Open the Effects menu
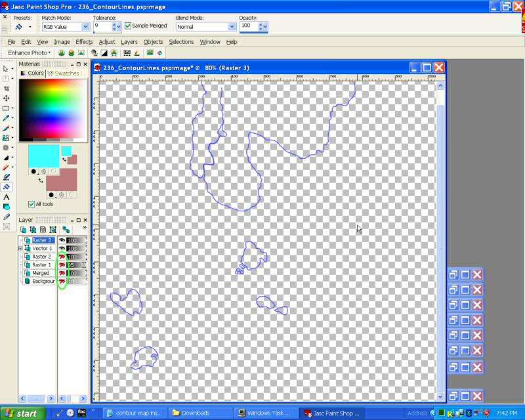The height and width of the screenshot is (420, 525). coord(84,42)
